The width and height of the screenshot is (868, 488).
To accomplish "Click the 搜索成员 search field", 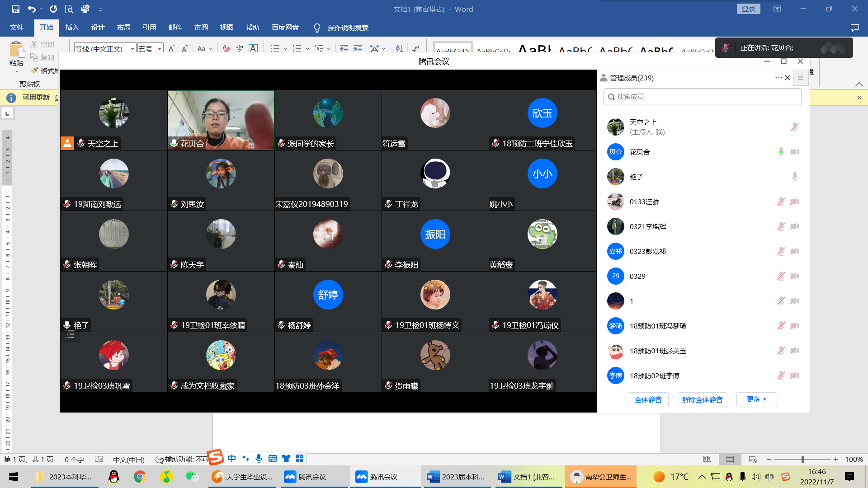I will [703, 97].
